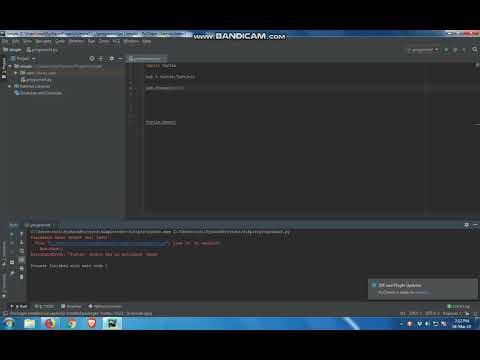
Task: Click the scroll down arrow in Run panel
Action: point(21,243)
